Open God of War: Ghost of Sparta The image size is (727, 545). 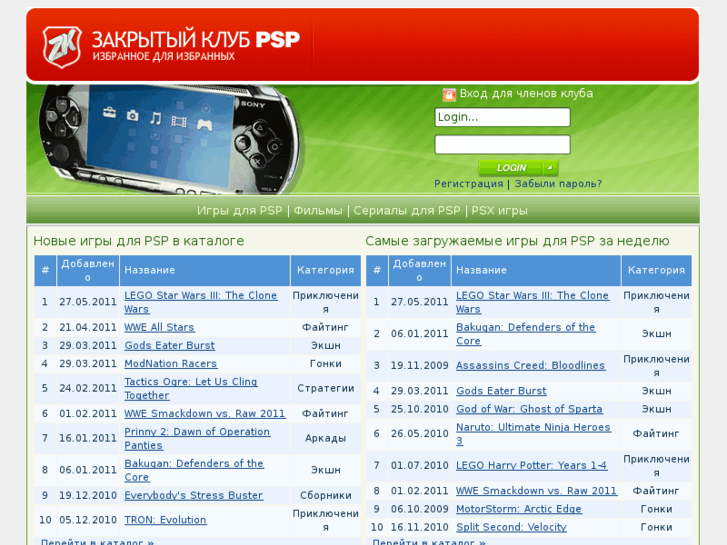tap(529, 409)
